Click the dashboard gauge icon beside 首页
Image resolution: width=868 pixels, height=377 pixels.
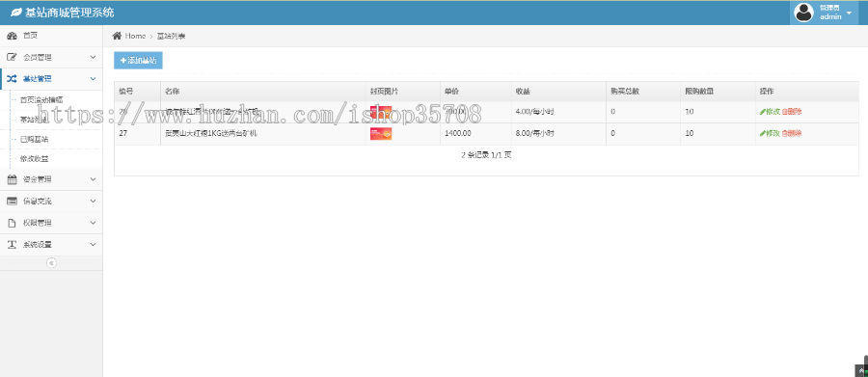[12, 36]
